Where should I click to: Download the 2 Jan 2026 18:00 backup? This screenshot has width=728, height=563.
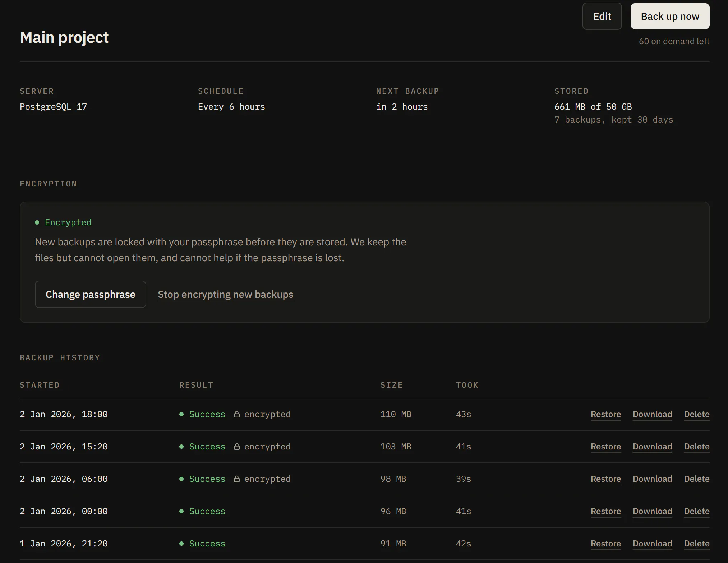tap(652, 414)
